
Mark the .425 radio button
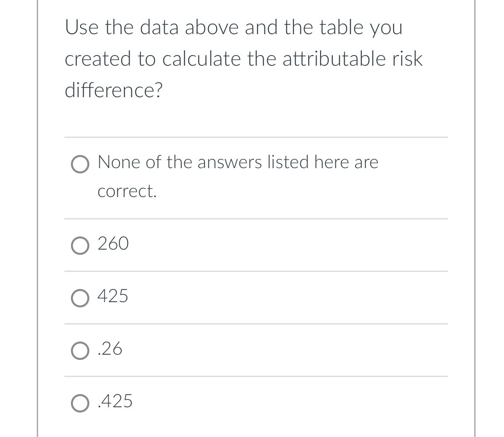[x=79, y=404]
